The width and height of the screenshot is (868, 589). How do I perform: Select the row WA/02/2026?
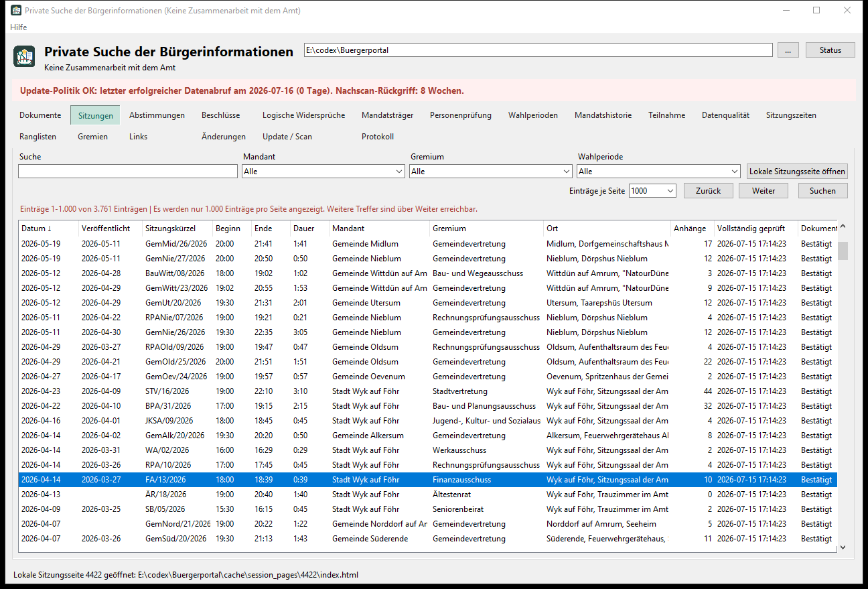pos(428,450)
